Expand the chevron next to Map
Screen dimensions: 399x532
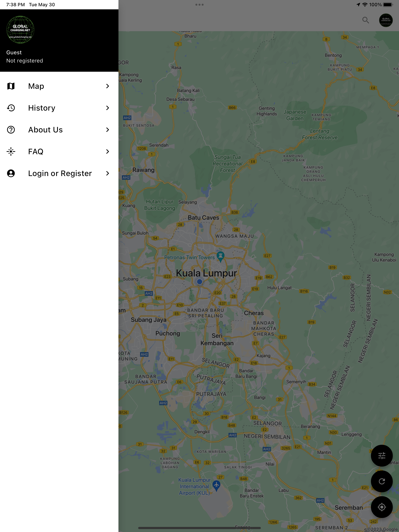[108, 86]
